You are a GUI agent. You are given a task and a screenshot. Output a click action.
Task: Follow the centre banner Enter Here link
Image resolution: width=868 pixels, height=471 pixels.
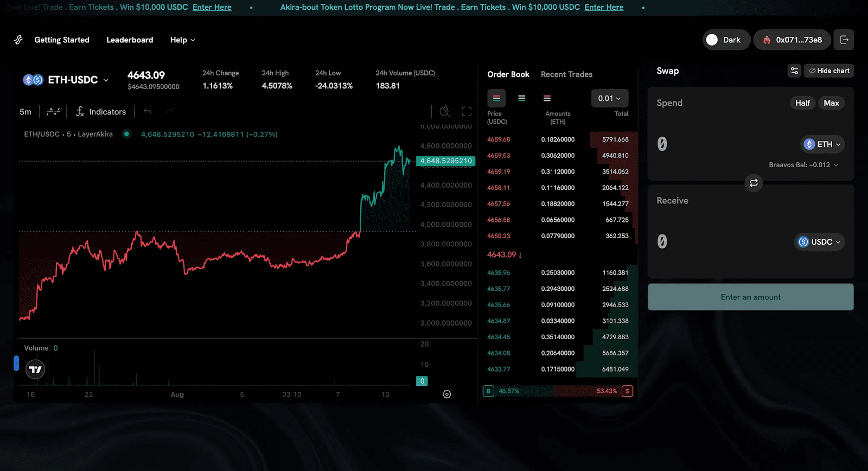point(604,7)
